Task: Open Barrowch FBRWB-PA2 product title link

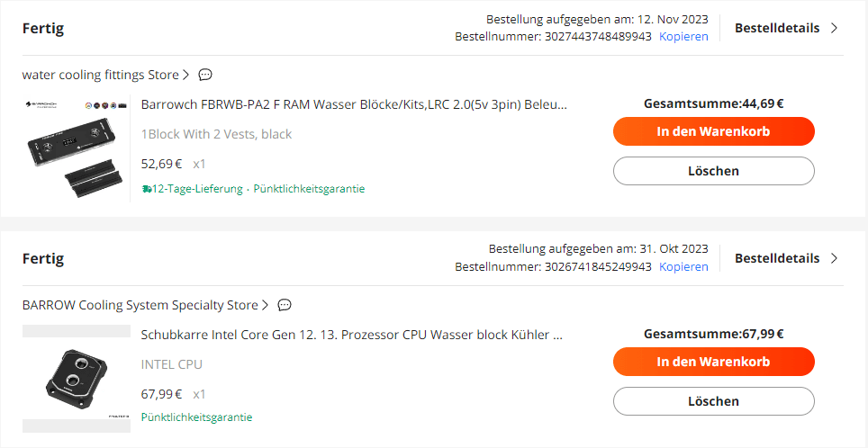Action: point(354,104)
